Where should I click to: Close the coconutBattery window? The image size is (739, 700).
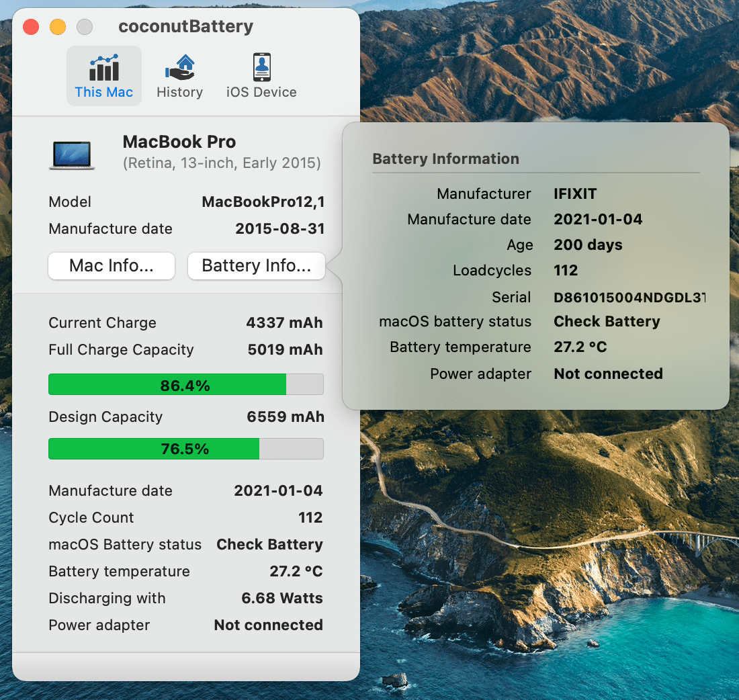pos(31,27)
